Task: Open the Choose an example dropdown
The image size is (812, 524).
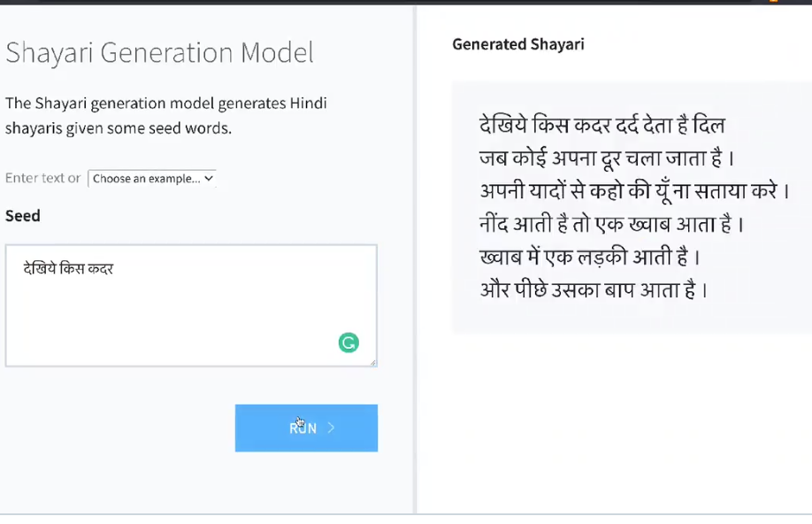Action: 152,178
